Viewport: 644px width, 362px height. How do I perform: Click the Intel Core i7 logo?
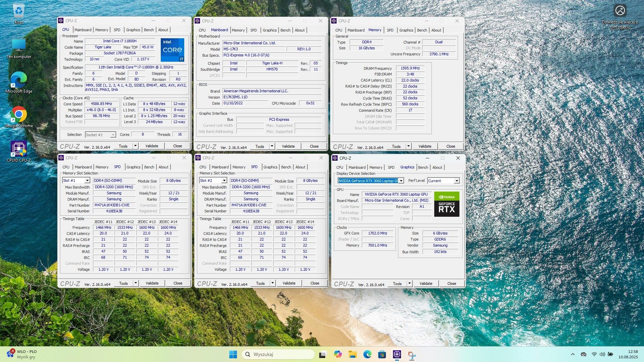(172, 50)
